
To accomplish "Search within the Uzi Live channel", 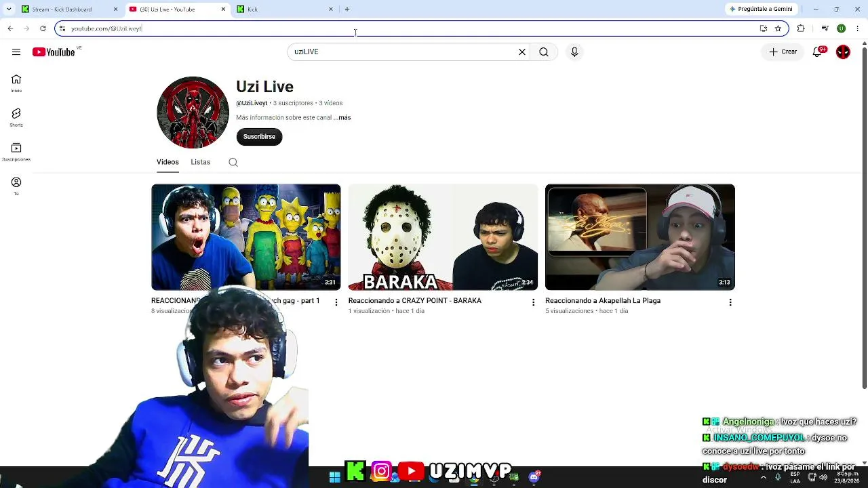I will click(233, 162).
